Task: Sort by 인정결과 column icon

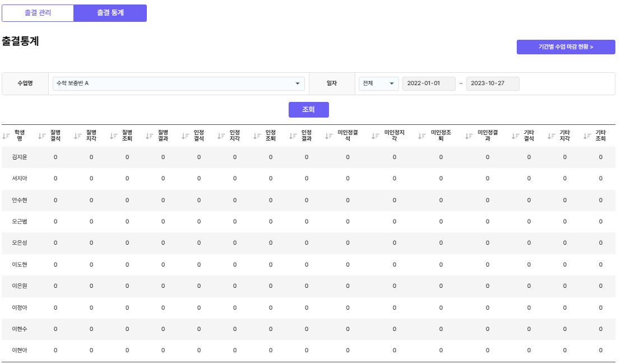Action: [x=293, y=136]
